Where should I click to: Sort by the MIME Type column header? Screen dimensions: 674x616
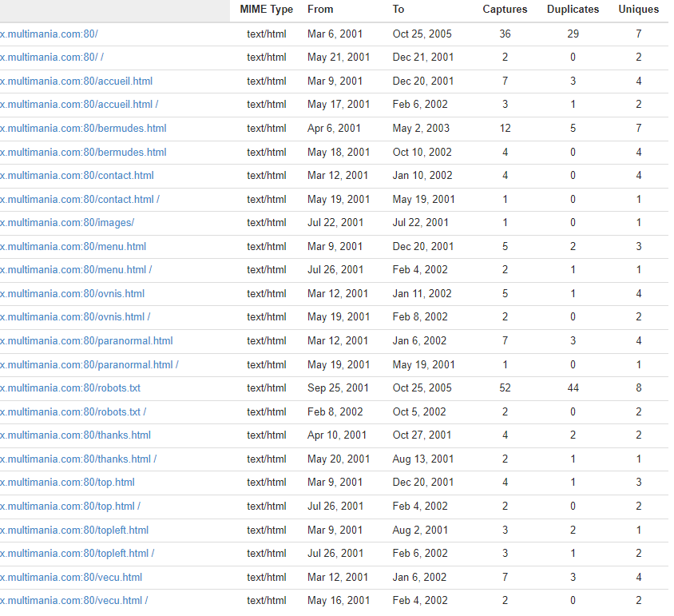tap(266, 10)
